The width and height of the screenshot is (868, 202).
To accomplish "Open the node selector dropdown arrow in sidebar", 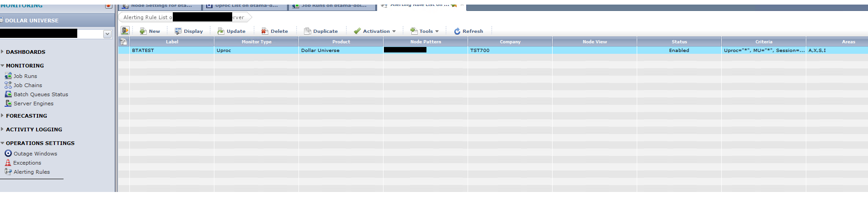I will click(107, 34).
